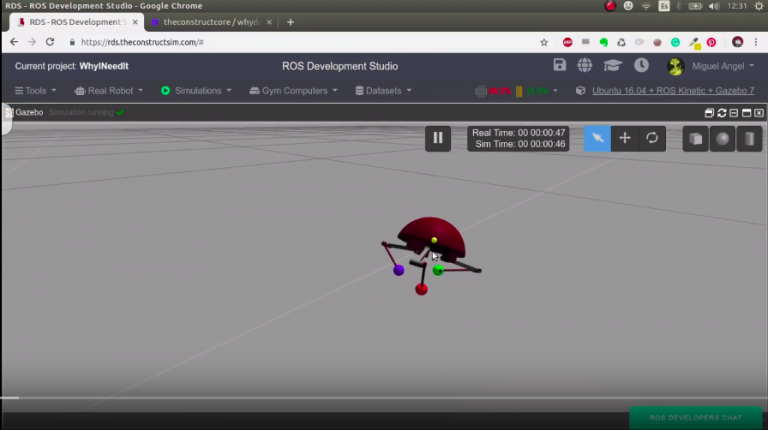Click the red Pinterest extension icon
The height and width of the screenshot is (430, 768).
click(711, 43)
